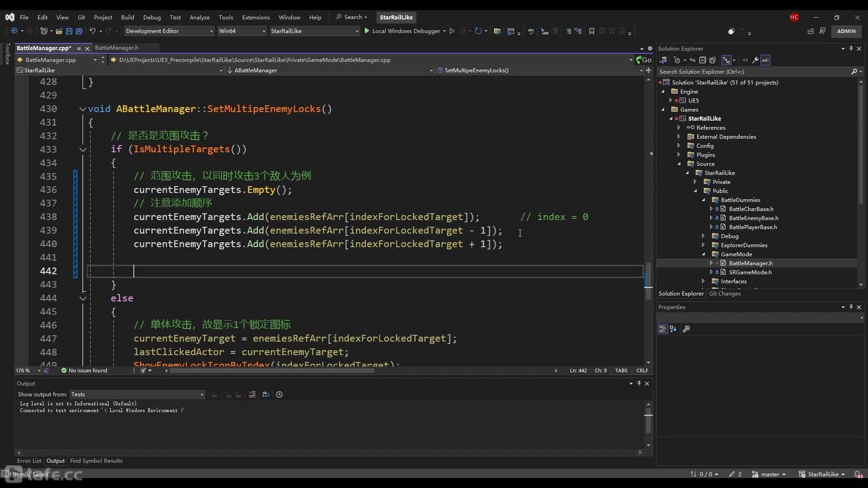
Task: Expand the Private folder in Solution Explorer
Action: (695, 182)
